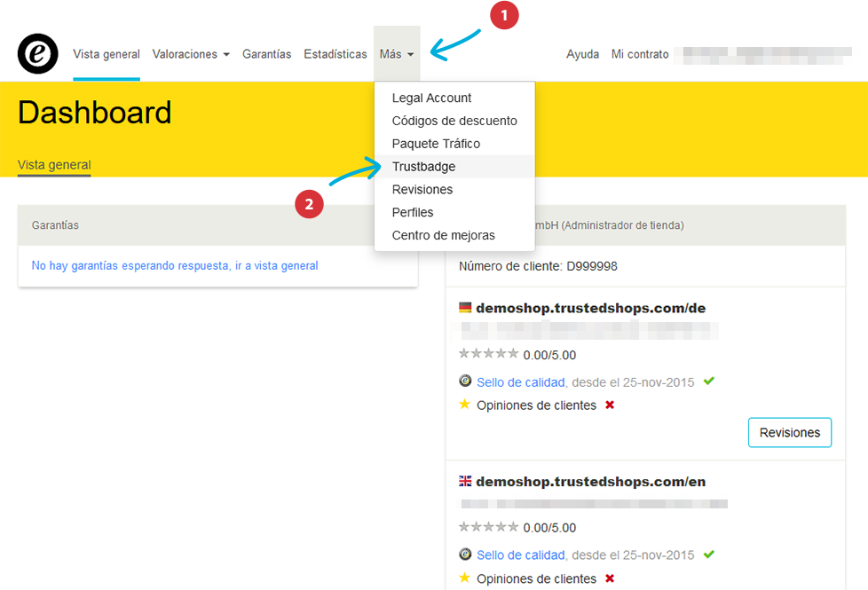Click the green check mark in the /de shop
Screen dimensions: 868x590
coord(708,381)
